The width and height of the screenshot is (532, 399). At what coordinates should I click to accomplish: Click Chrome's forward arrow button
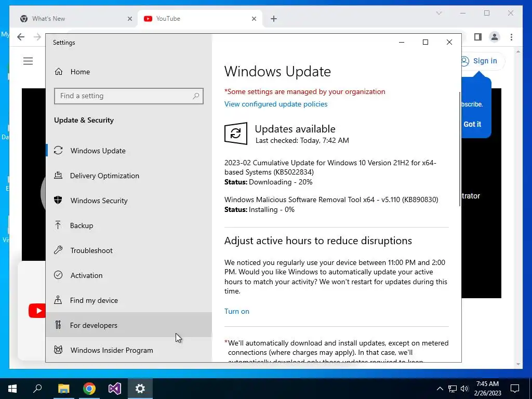pyautogui.click(x=37, y=37)
